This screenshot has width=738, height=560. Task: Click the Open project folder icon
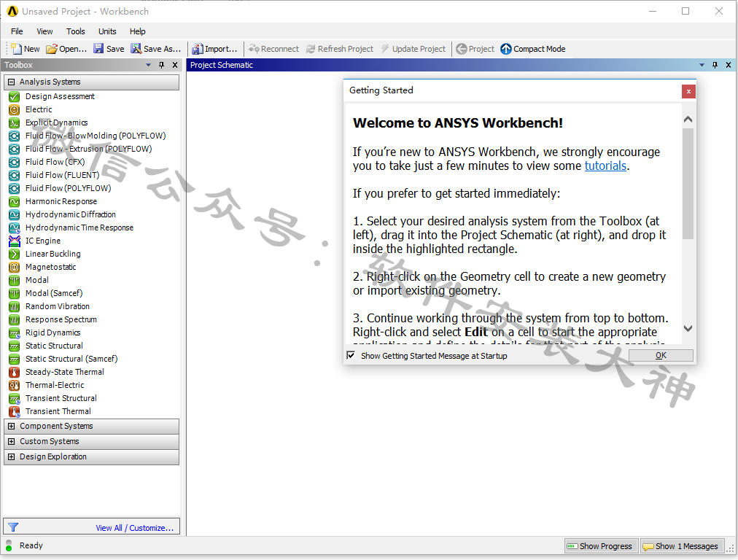click(x=52, y=48)
